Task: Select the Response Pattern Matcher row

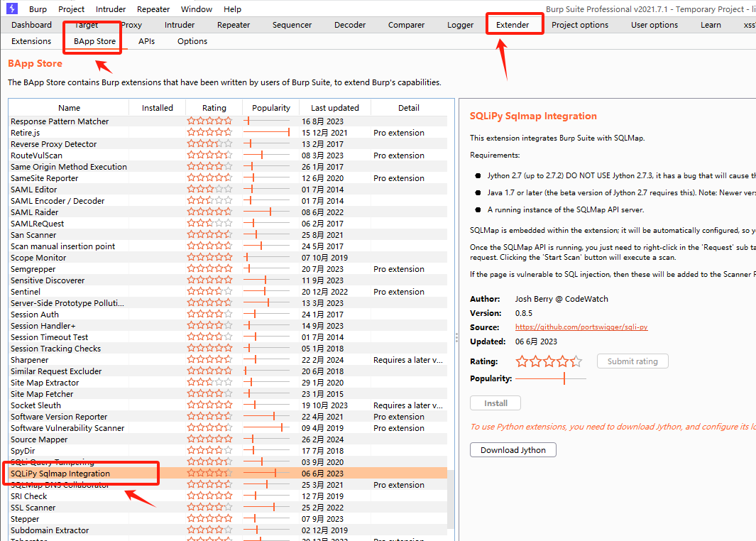Action: coord(228,121)
